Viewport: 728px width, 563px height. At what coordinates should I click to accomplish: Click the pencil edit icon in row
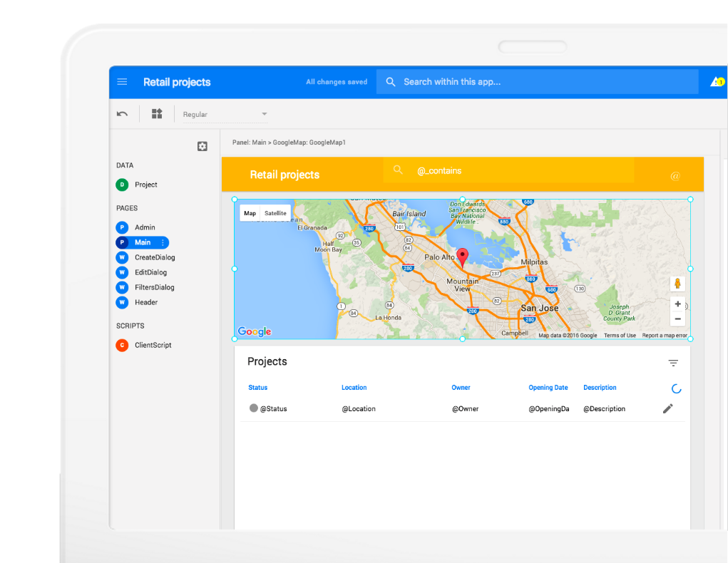pos(667,408)
